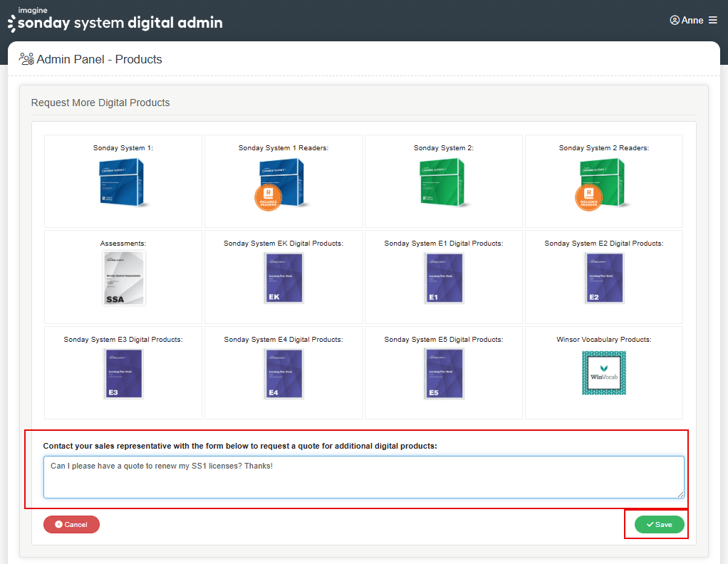Click the E3 Learning Plan Book cover
The height and width of the screenshot is (564, 728).
click(123, 374)
